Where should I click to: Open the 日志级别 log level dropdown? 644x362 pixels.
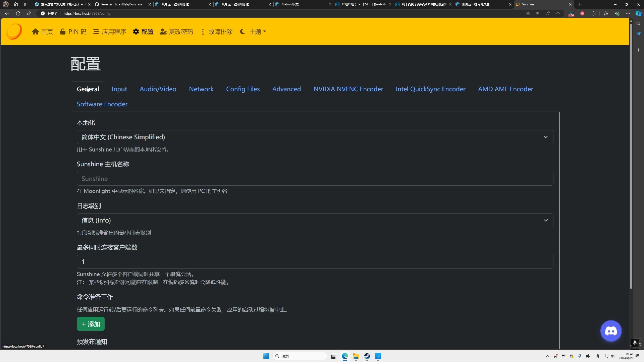tap(315, 220)
